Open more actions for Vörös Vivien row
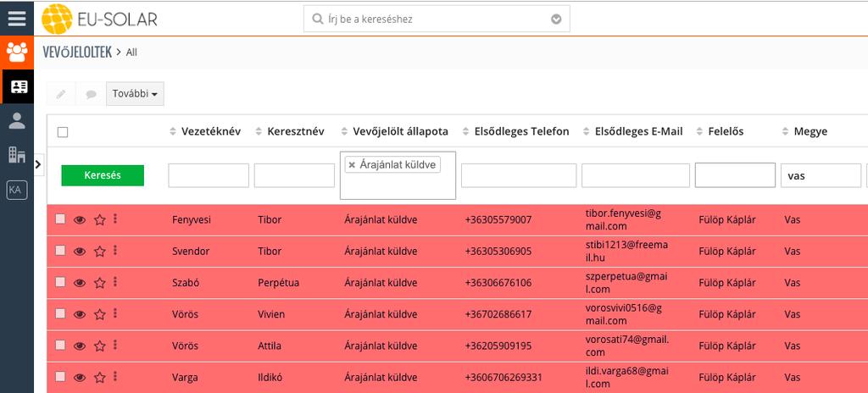The height and width of the screenshot is (393, 868). [115, 313]
